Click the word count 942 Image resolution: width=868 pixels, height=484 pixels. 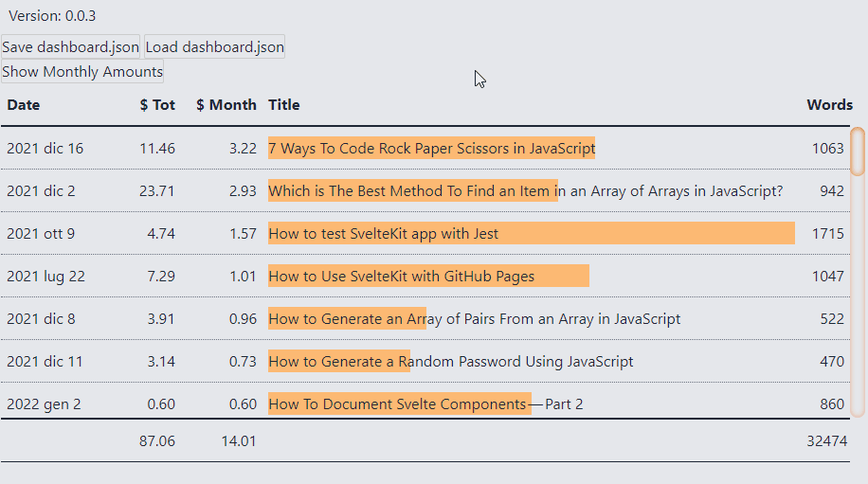(x=831, y=190)
